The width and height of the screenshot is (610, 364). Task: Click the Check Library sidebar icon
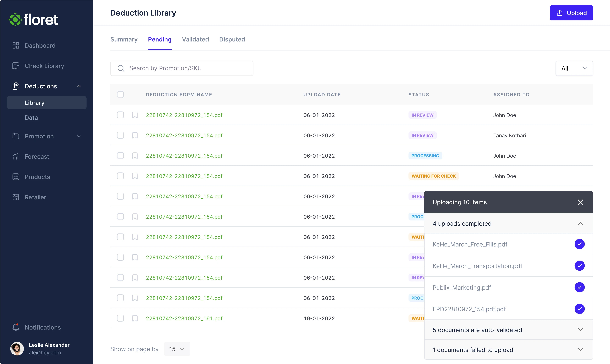[16, 66]
